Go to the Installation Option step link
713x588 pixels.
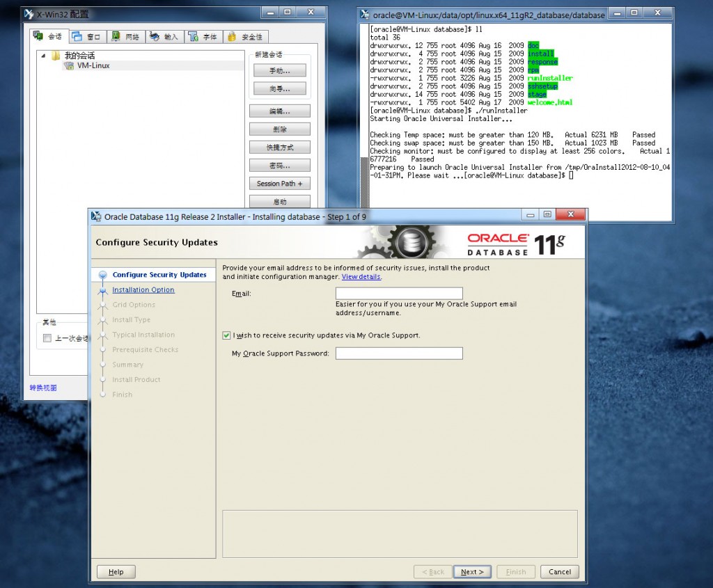143,289
